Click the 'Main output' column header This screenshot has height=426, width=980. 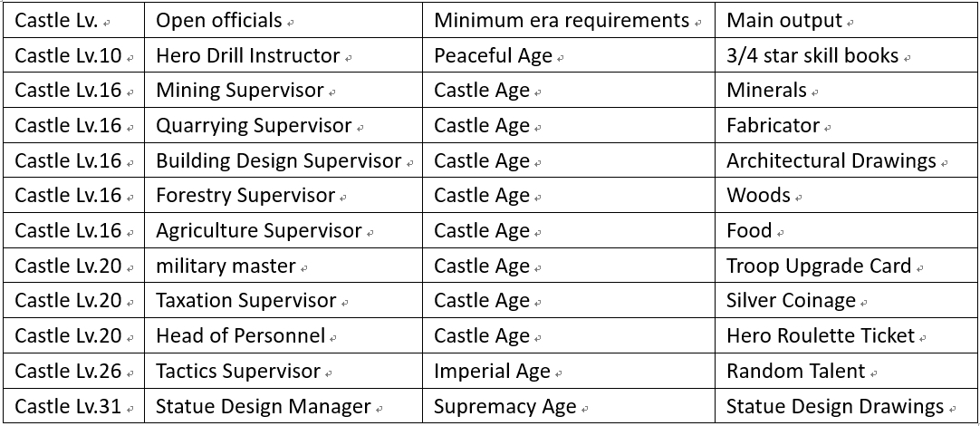[x=784, y=21]
